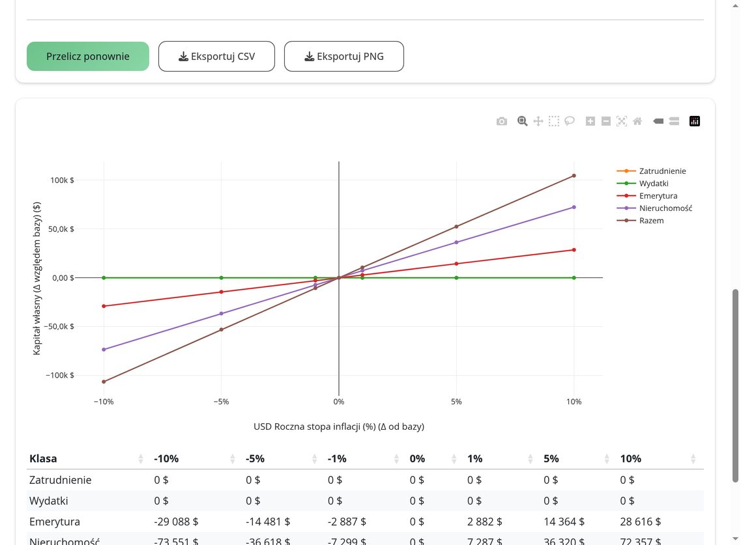Zoom in with the plus icon

590,121
